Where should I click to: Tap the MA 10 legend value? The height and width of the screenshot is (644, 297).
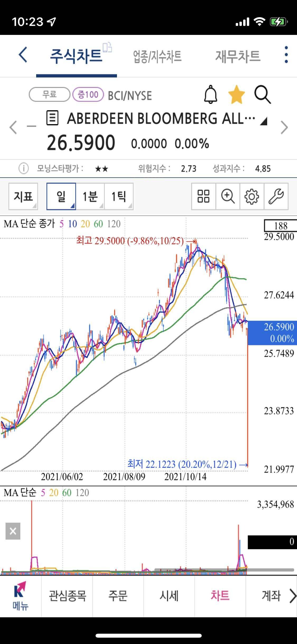point(72,224)
